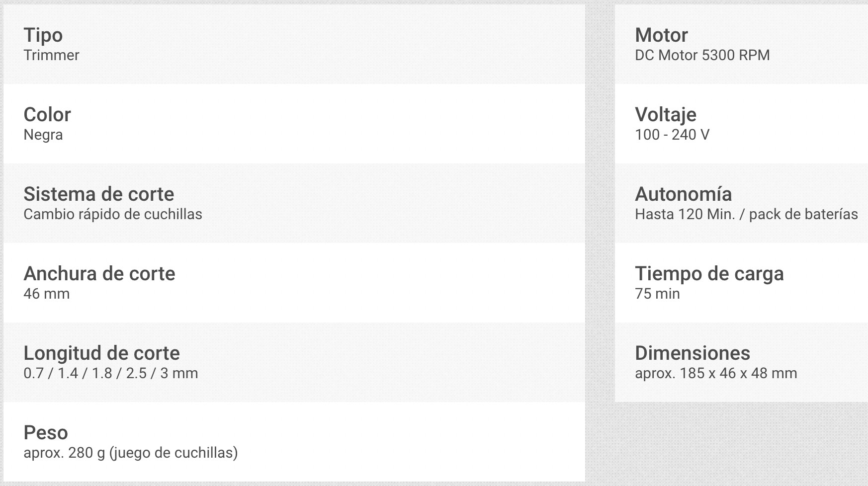The height and width of the screenshot is (486, 868).
Task: Click the Anchura de corte heading
Action: (99, 274)
